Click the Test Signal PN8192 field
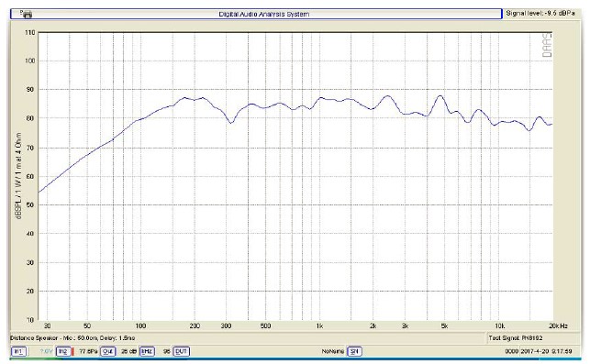This screenshot has width=590, height=364. tap(516, 338)
